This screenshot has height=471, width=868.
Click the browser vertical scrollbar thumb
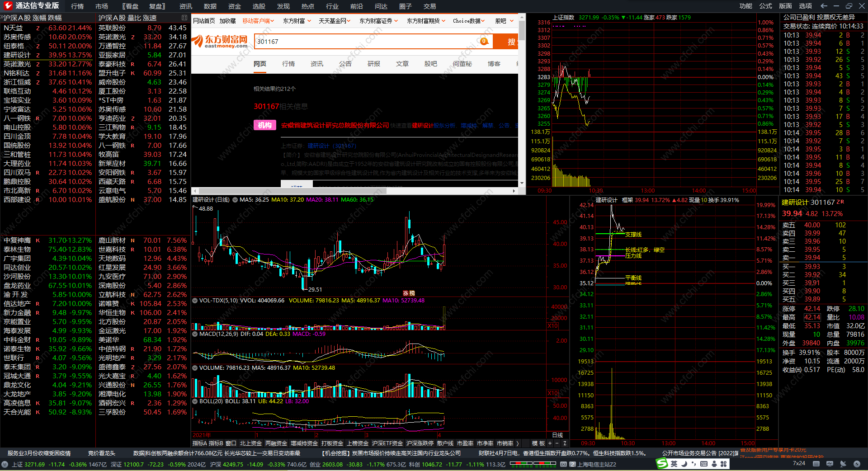pos(522,31)
